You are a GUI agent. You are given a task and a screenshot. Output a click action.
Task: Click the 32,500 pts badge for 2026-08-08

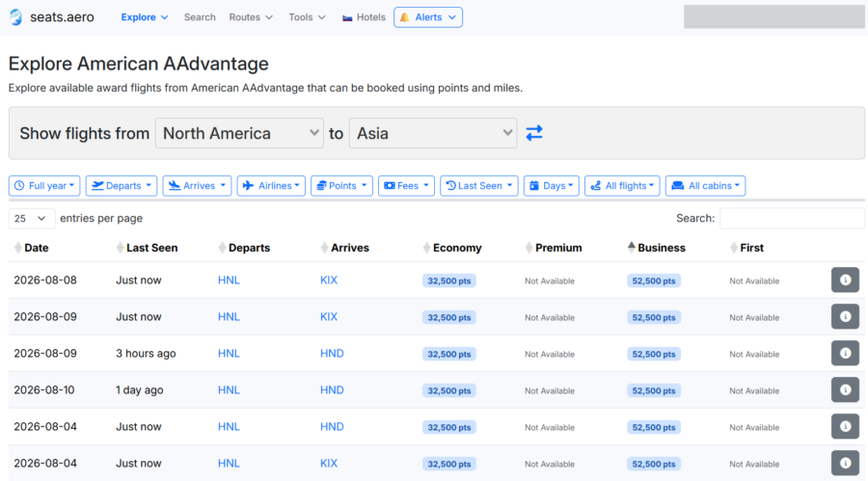[x=448, y=281]
